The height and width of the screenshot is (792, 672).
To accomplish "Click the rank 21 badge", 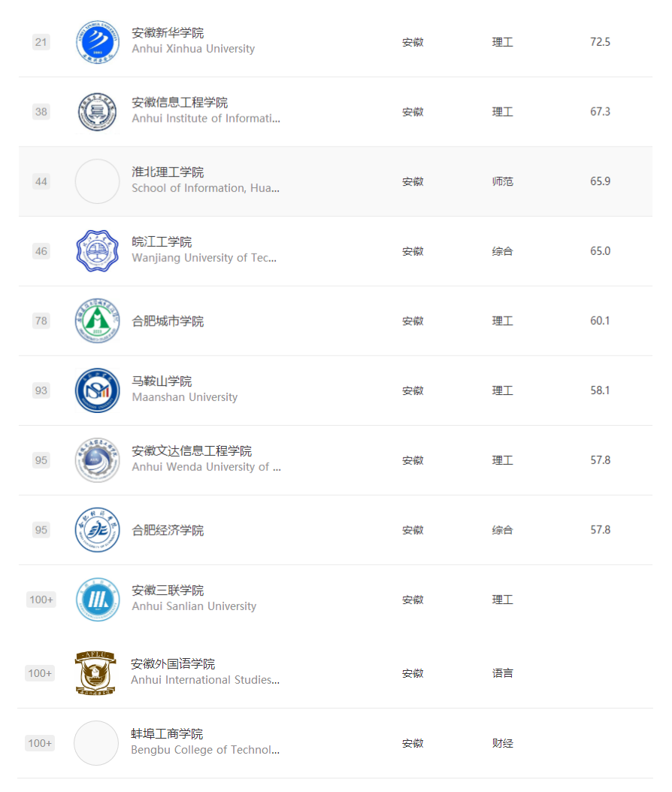I will pos(41,42).
